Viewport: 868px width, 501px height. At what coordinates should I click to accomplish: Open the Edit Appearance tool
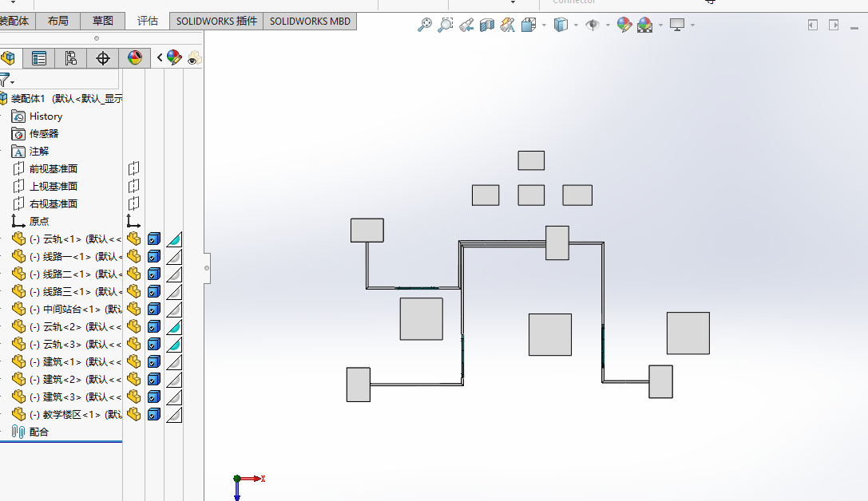(624, 24)
